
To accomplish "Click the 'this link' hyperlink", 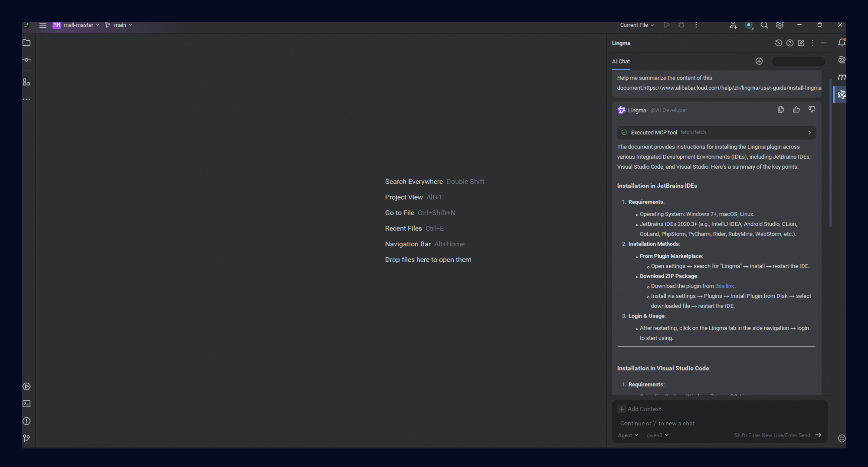I will click(724, 286).
